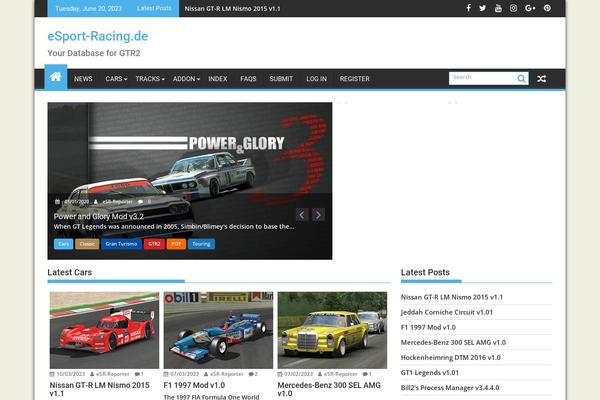This screenshot has width=600, height=400.
Task: Open the Mercedes-Benz 300 SEL AMG card title
Action: [x=329, y=389]
